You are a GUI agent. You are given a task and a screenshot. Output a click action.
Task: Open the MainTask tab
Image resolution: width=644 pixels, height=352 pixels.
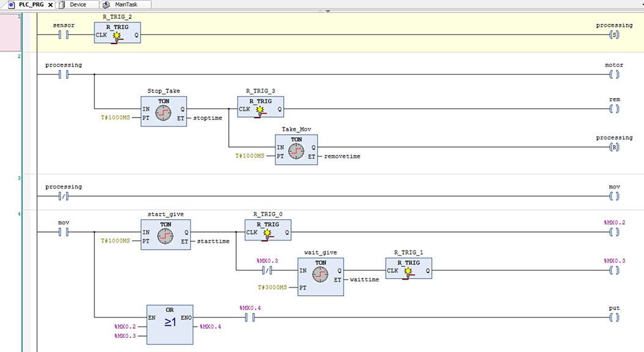(125, 4)
